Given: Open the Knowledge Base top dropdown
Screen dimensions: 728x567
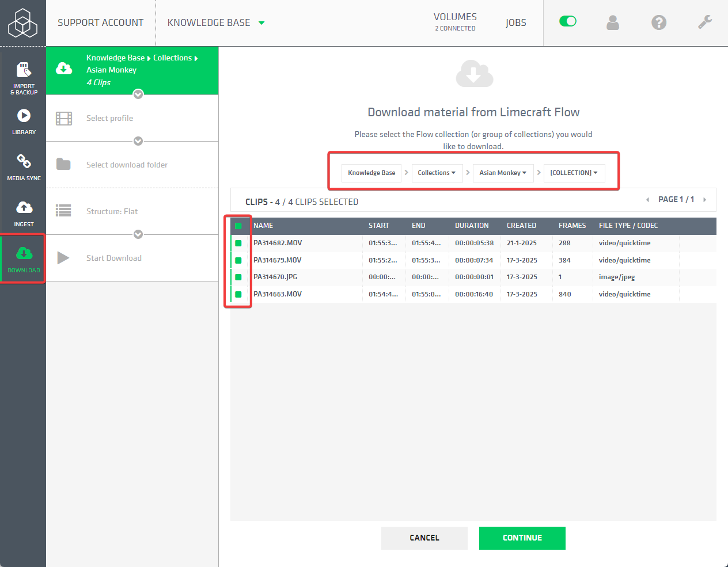Looking at the screenshot, I should (x=216, y=23).
